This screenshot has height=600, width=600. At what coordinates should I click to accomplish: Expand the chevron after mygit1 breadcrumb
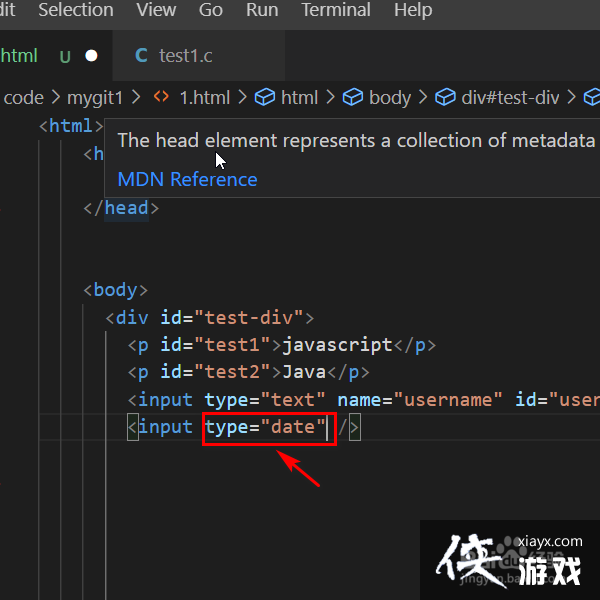pyautogui.click(x=136, y=97)
